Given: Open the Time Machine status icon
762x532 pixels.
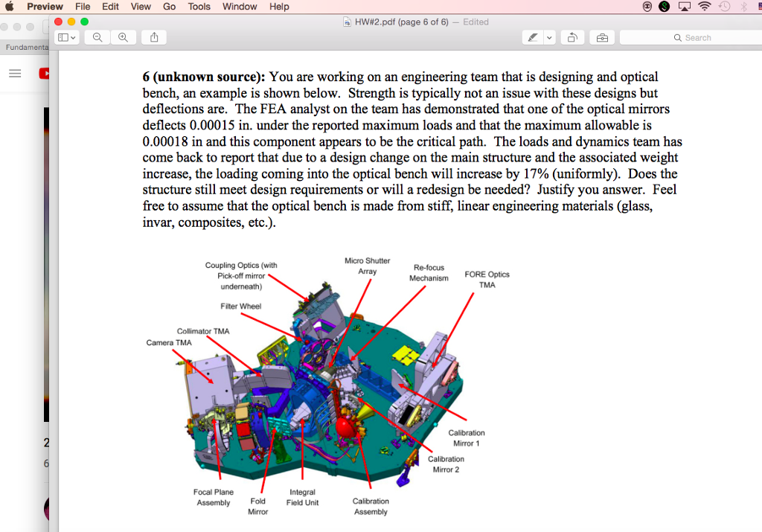Looking at the screenshot, I should point(724,6).
